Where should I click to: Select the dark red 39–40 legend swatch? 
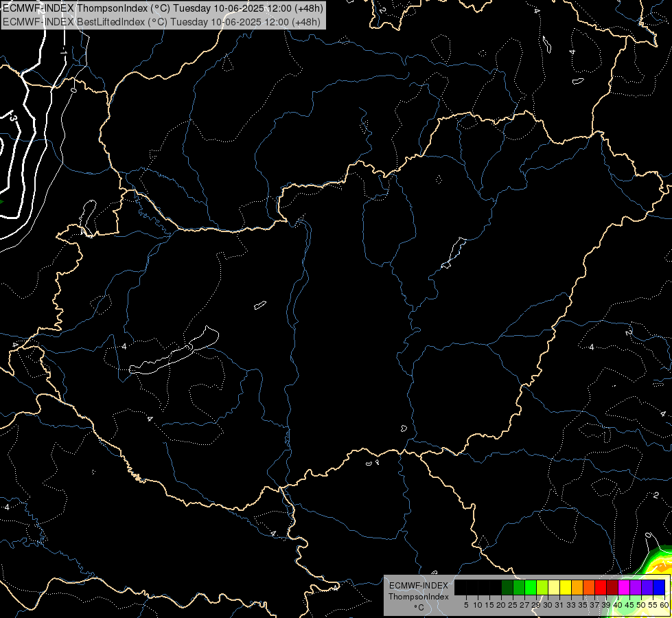612,587
